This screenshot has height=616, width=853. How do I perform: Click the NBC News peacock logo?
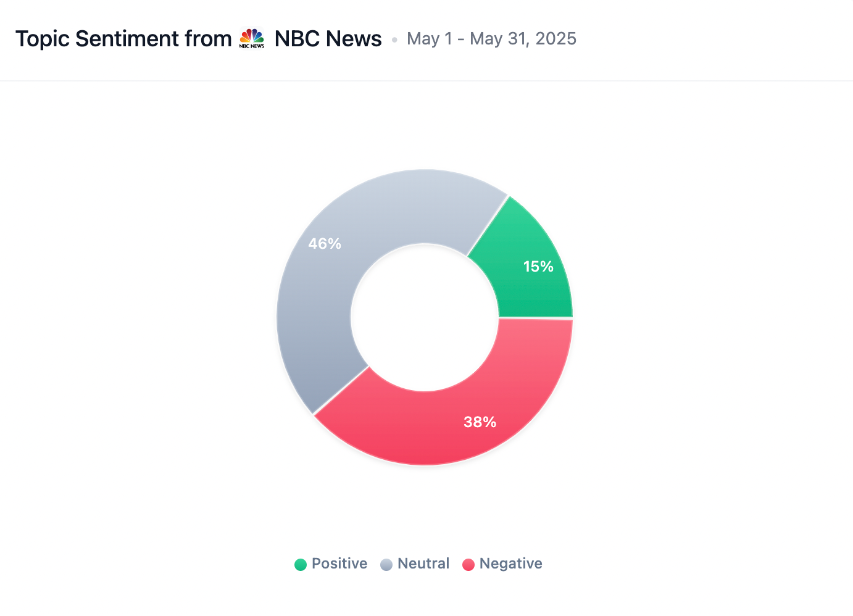252,38
